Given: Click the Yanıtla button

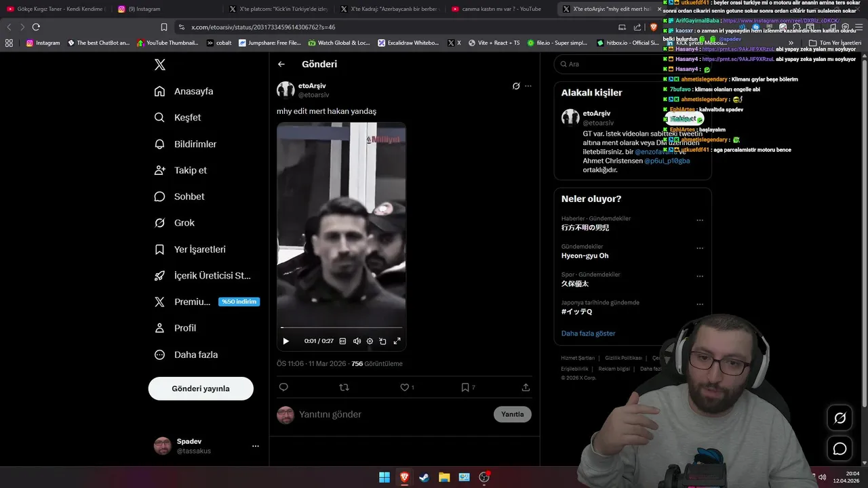Looking at the screenshot, I should [513, 414].
